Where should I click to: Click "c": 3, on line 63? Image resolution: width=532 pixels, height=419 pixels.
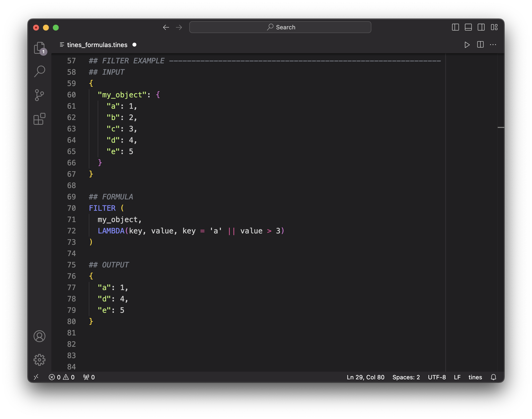(122, 129)
